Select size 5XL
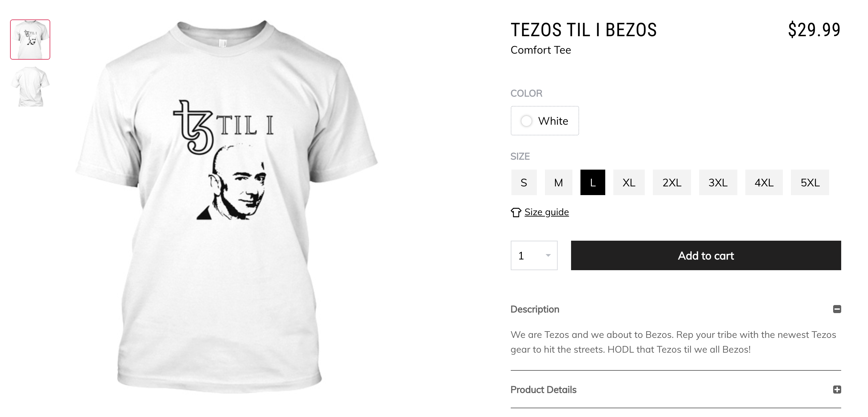Viewport: 868px width, 417px height. tap(810, 182)
